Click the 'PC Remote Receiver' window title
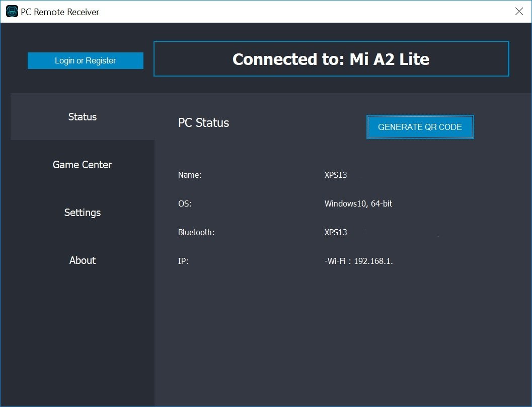 click(60, 12)
